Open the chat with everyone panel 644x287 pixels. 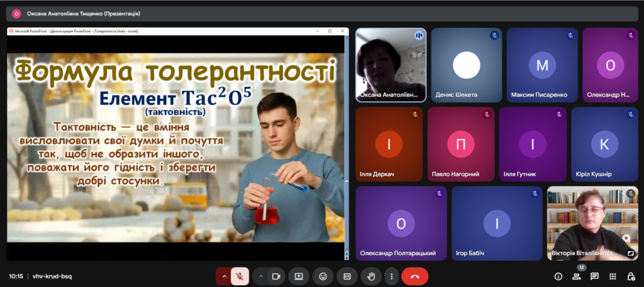(594, 276)
